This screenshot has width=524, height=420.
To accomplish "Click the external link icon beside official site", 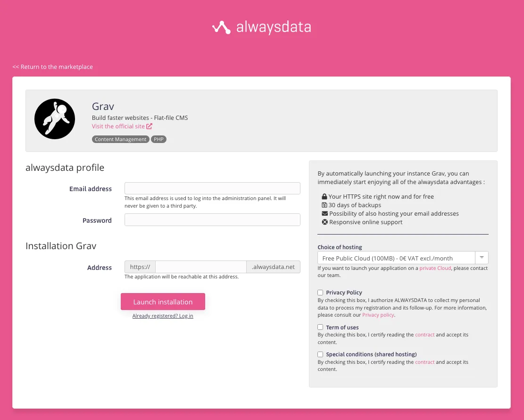I will [x=150, y=126].
